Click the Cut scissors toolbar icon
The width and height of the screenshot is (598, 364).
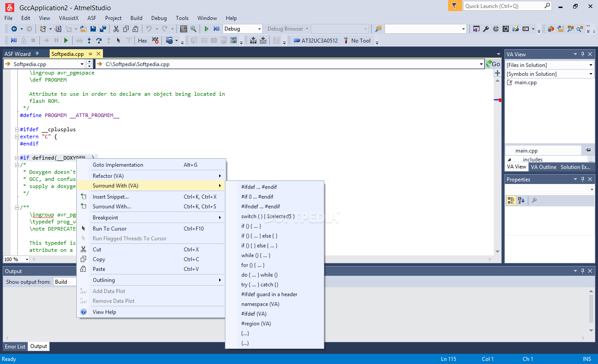[116, 29]
